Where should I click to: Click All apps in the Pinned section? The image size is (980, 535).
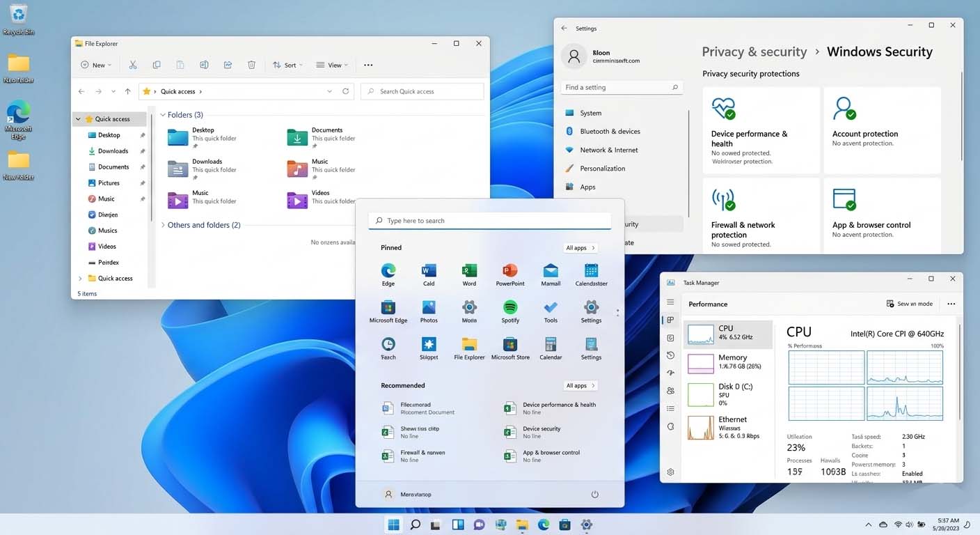(580, 247)
